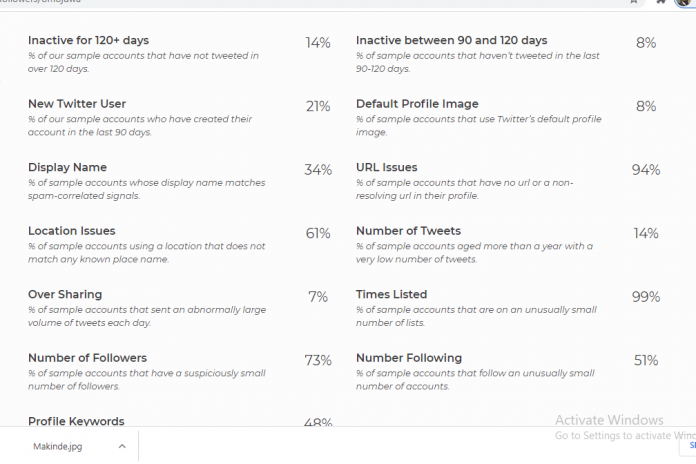Open the Chrome profile avatar
This screenshot has width=696, height=464.
coord(685,2)
